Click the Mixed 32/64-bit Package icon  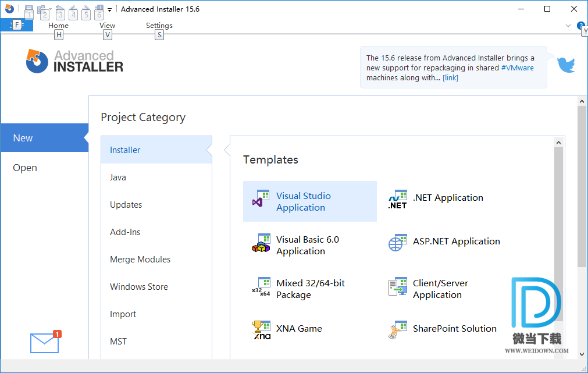pyautogui.click(x=261, y=287)
